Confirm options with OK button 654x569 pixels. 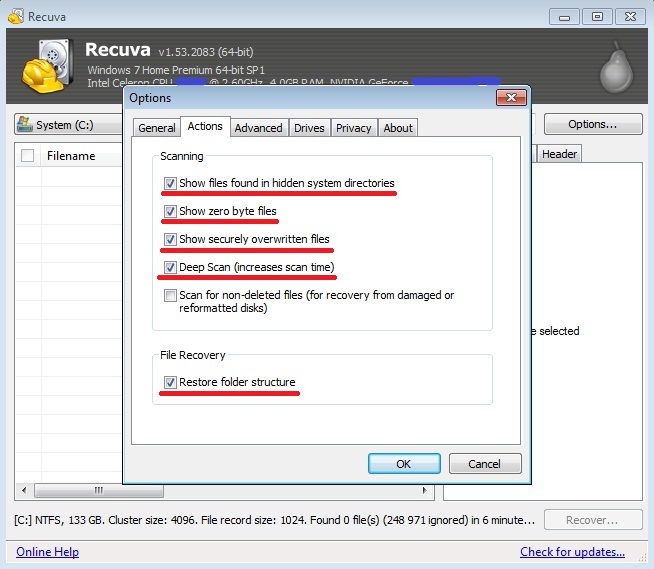pyautogui.click(x=404, y=463)
